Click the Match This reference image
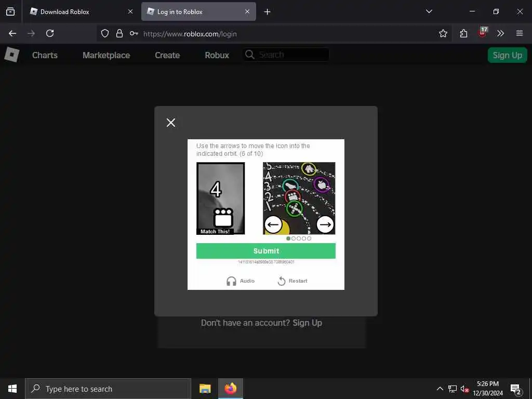532x399 pixels. (x=220, y=198)
